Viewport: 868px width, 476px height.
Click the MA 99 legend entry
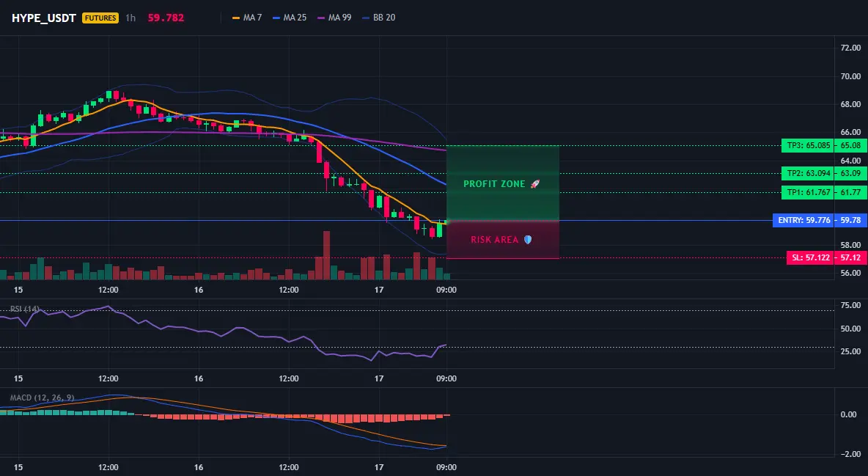click(334, 18)
